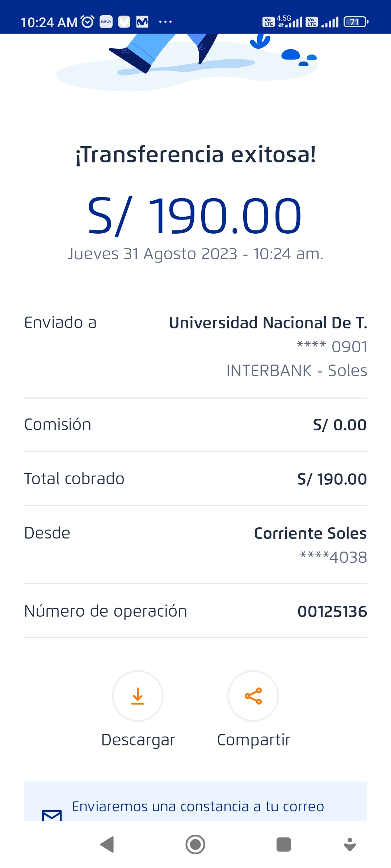Open recent apps with square button
This screenshot has width=391, height=868.
point(283,844)
